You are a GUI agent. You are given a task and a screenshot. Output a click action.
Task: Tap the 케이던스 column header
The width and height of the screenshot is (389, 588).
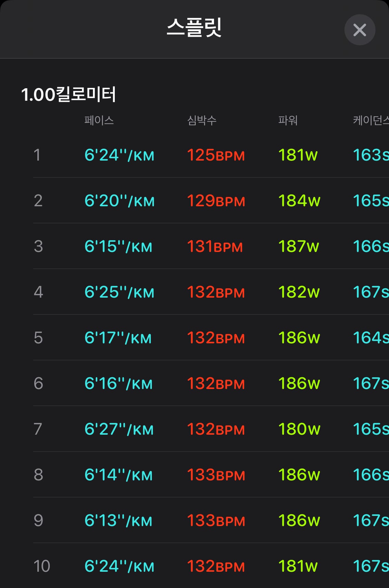point(371,120)
